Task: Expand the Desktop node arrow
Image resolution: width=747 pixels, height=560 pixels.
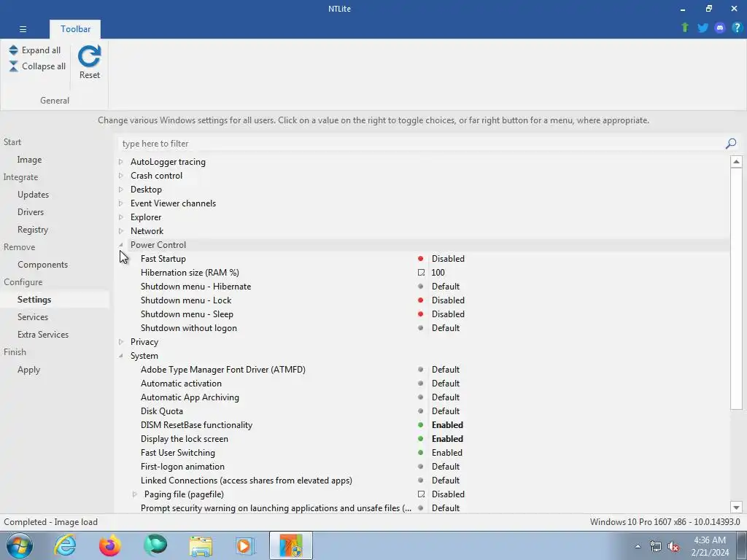Action: [121, 190]
